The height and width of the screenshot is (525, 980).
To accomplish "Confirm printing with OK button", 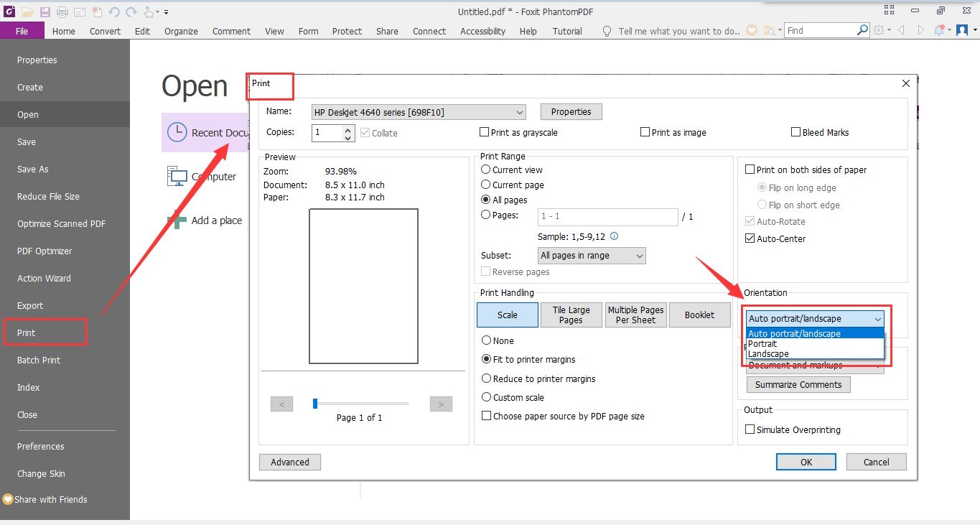I will coord(806,462).
